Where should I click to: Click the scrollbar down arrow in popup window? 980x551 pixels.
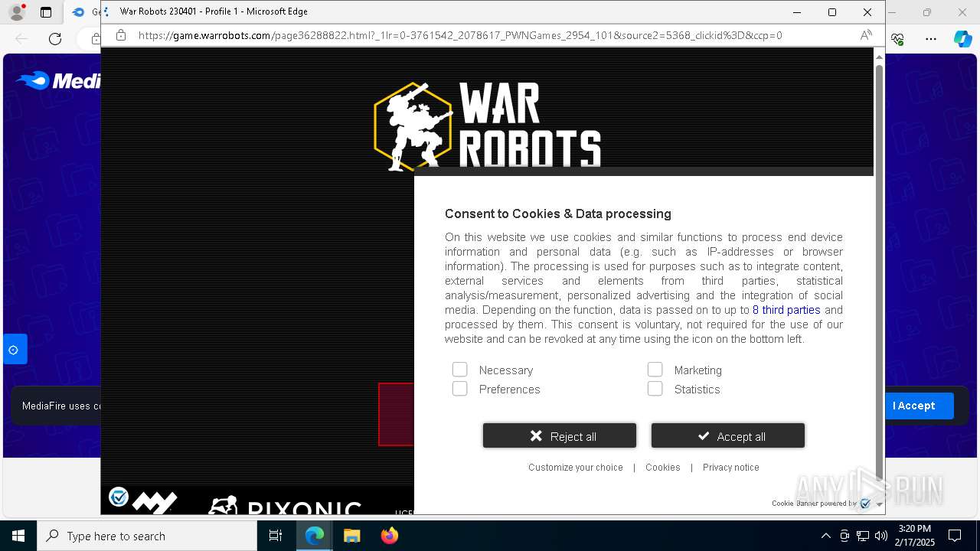(879, 504)
